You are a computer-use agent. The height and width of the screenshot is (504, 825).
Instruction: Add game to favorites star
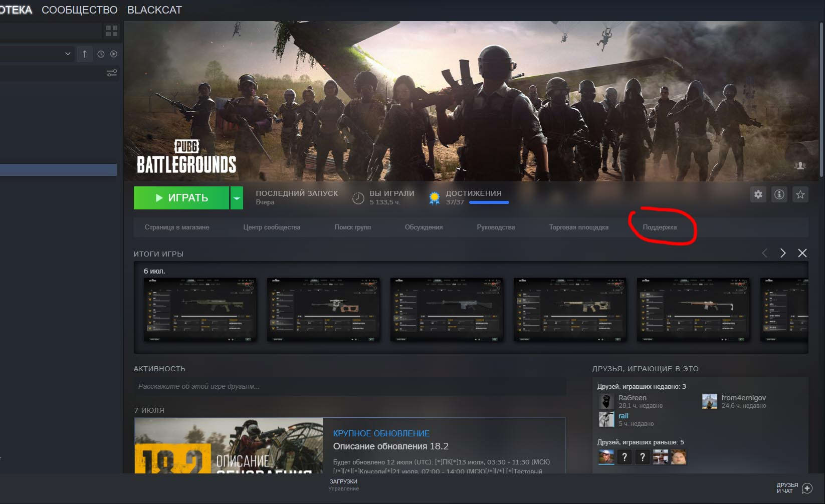[800, 194]
